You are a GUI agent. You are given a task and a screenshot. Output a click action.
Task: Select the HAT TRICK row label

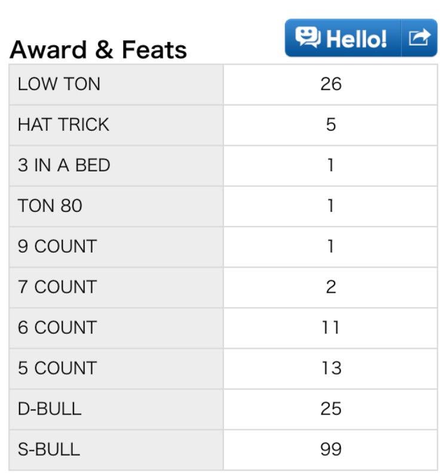(x=63, y=125)
